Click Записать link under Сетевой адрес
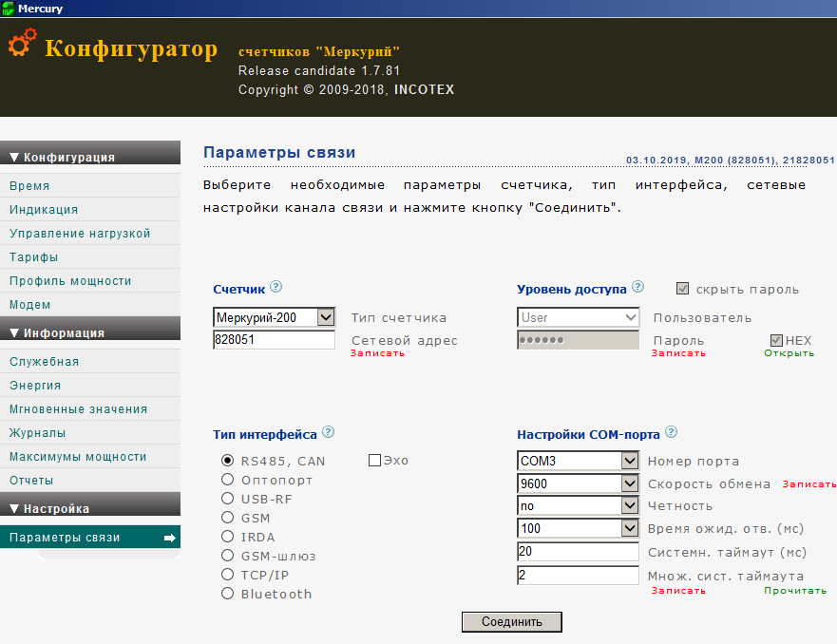837x644 pixels. pos(377,353)
